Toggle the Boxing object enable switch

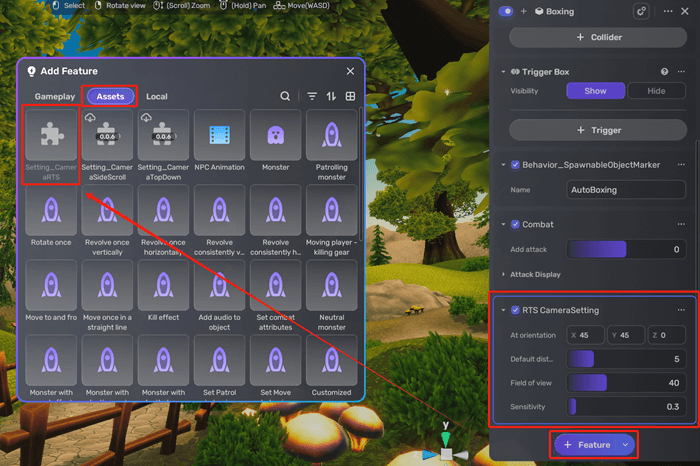coord(506,11)
